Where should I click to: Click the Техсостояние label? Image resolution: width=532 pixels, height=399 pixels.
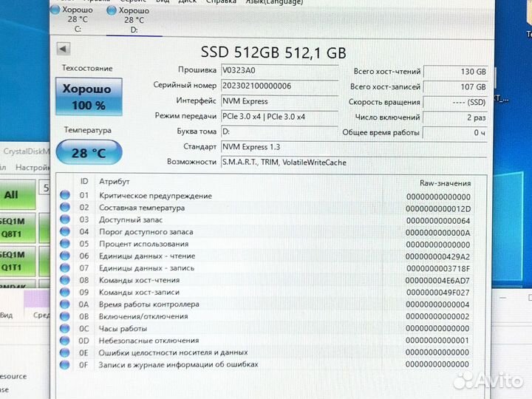(x=87, y=68)
